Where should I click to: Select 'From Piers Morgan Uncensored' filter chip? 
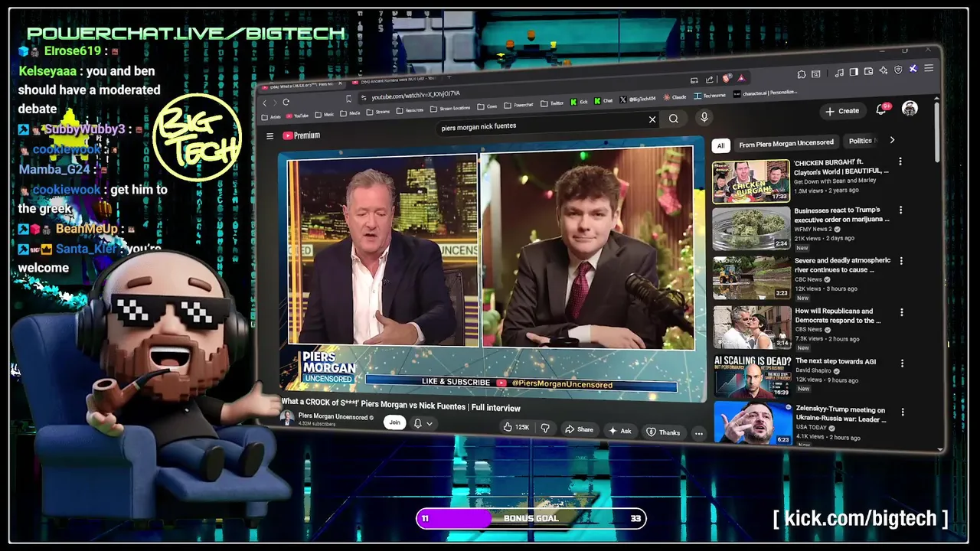(x=786, y=143)
